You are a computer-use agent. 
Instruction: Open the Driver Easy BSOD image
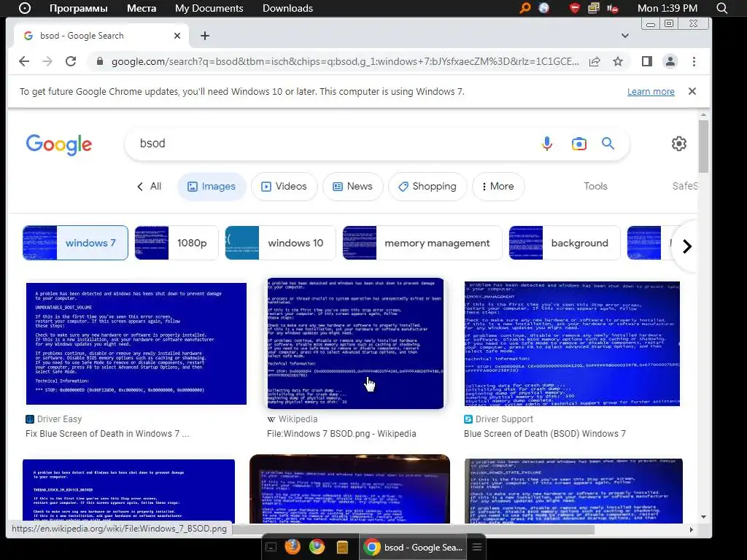(x=136, y=343)
